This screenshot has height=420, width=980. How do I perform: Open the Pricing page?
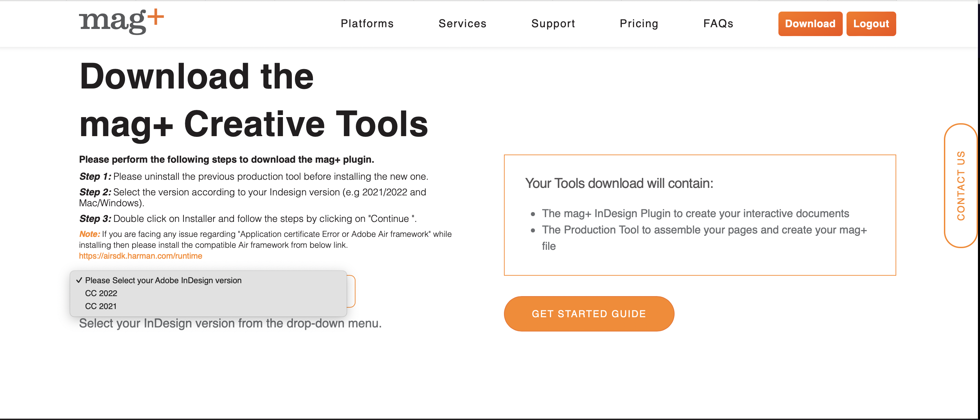[x=639, y=23]
